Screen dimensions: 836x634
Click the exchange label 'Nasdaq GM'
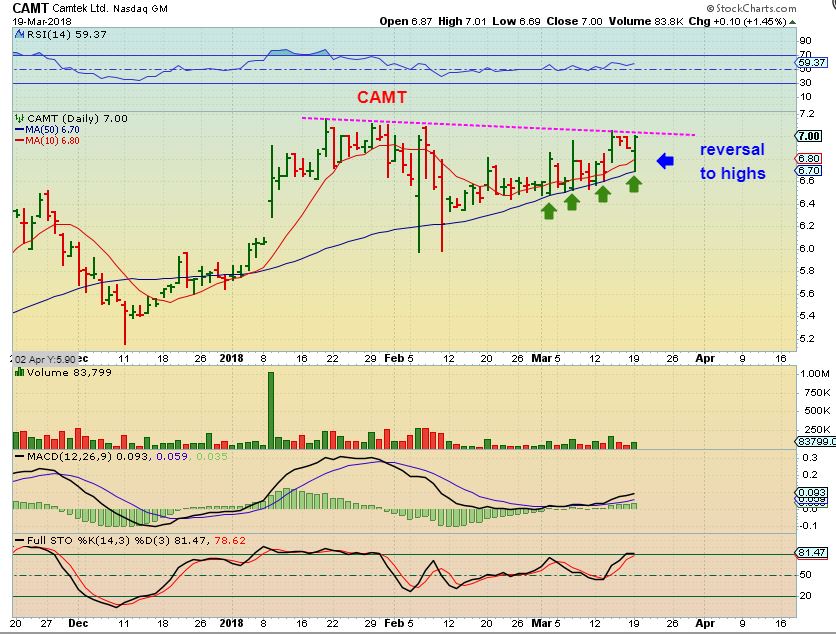tap(141, 9)
